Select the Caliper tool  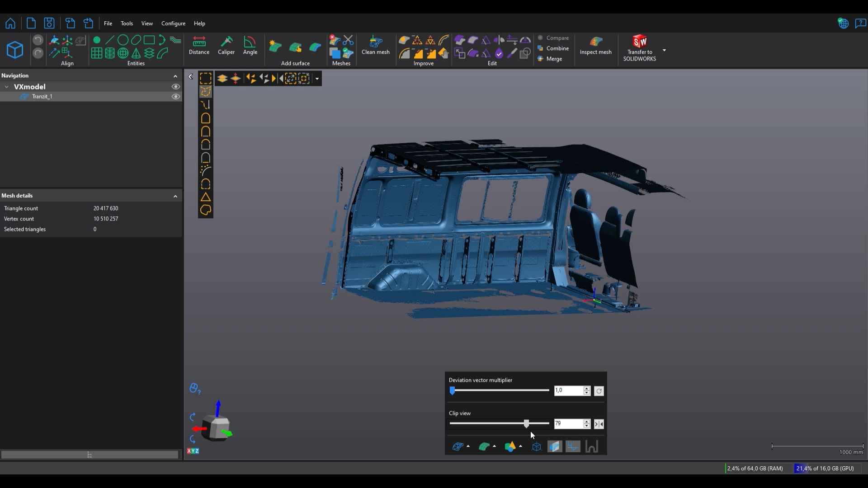tap(226, 45)
